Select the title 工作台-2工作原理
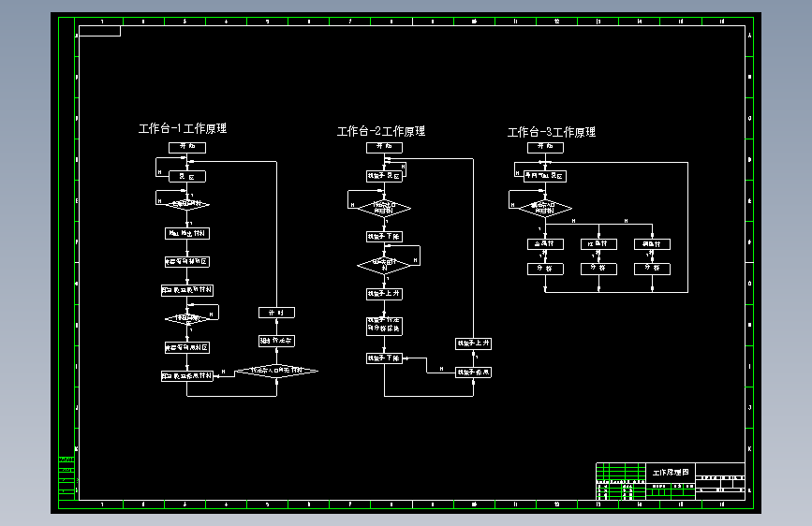 click(x=381, y=131)
